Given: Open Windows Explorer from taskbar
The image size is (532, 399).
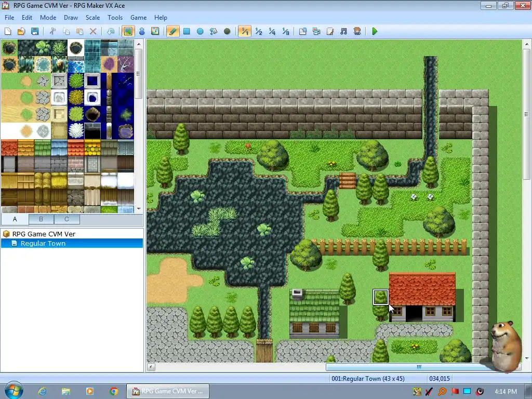Looking at the screenshot, I should click(x=66, y=391).
